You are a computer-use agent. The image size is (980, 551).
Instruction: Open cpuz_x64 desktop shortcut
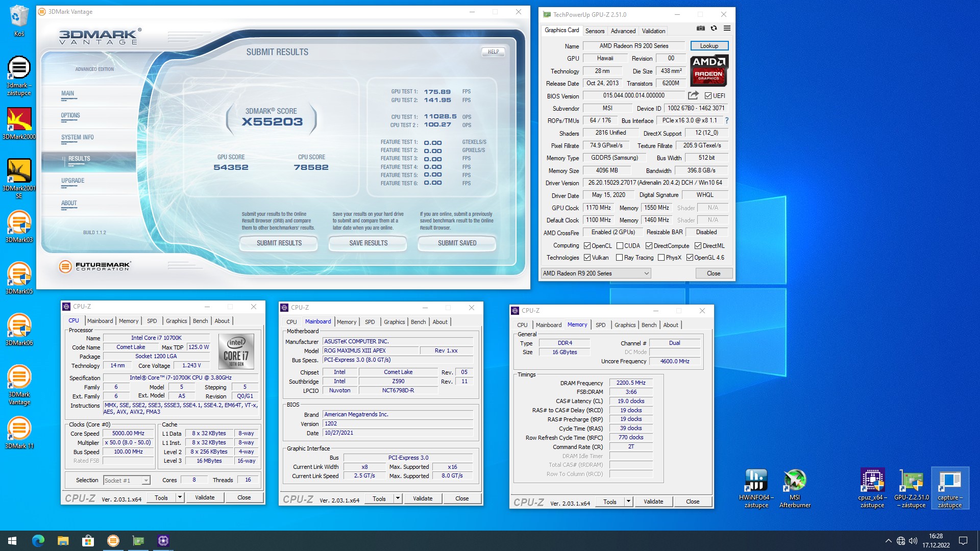pos(872,488)
